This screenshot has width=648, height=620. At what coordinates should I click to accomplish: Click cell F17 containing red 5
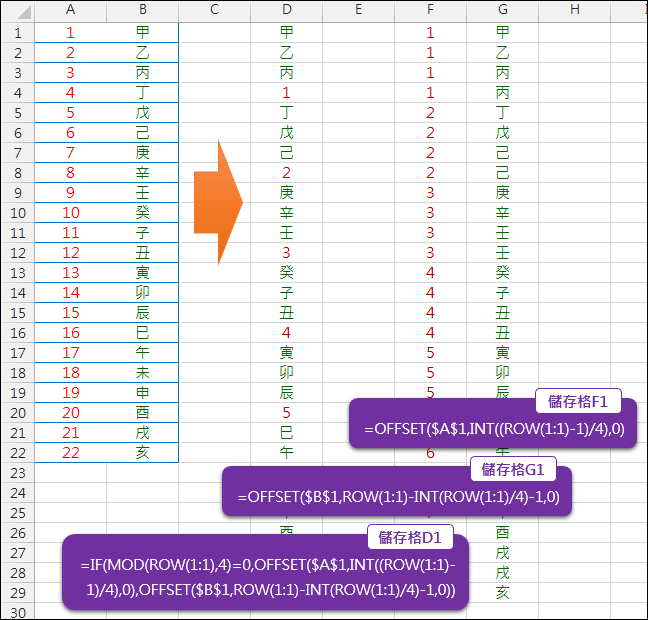coord(430,353)
